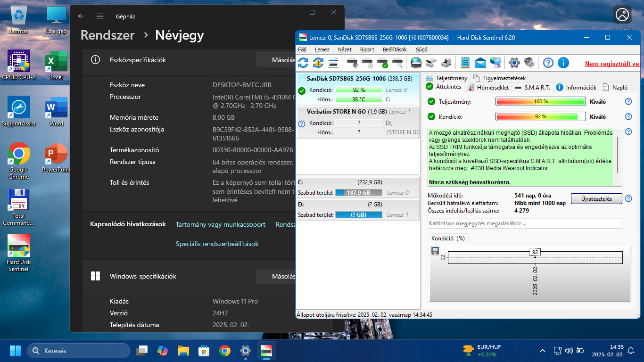Click the help icon next to Újratesztelés
Viewport: 644px width, 362px height.
[628, 198]
